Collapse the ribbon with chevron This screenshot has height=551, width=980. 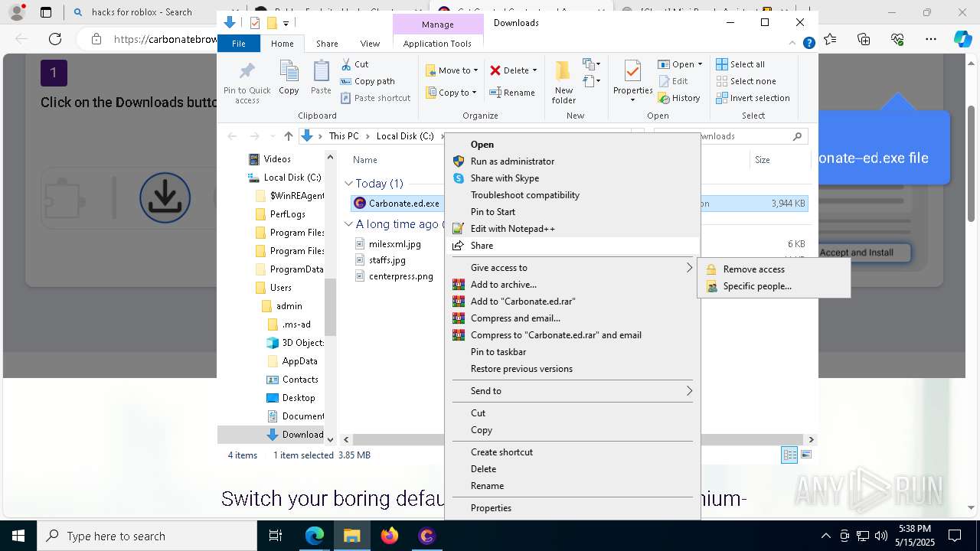pyautogui.click(x=793, y=44)
